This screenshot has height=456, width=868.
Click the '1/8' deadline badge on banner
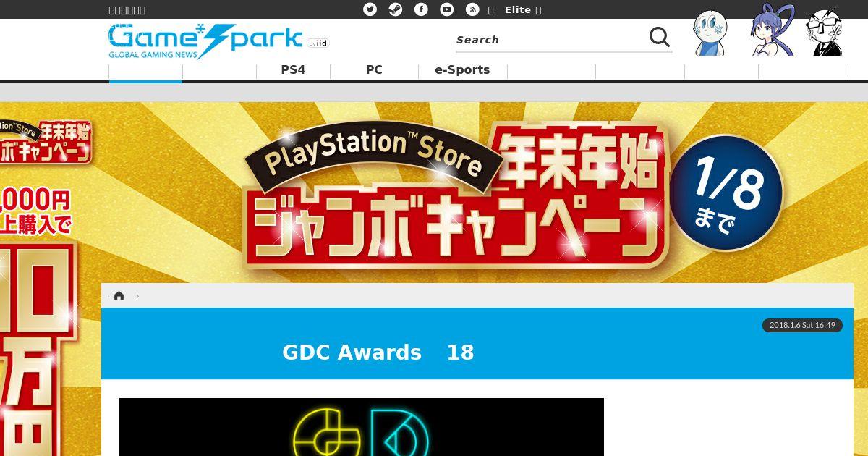pyautogui.click(x=726, y=192)
